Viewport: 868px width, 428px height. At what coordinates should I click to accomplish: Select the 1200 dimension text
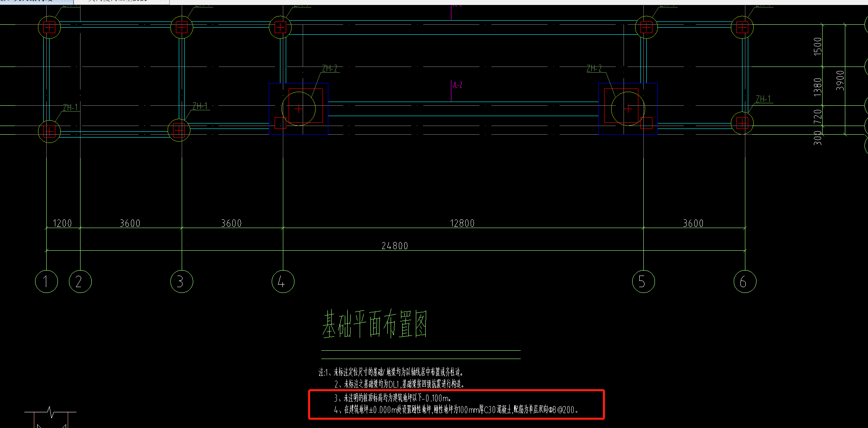point(62,224)
